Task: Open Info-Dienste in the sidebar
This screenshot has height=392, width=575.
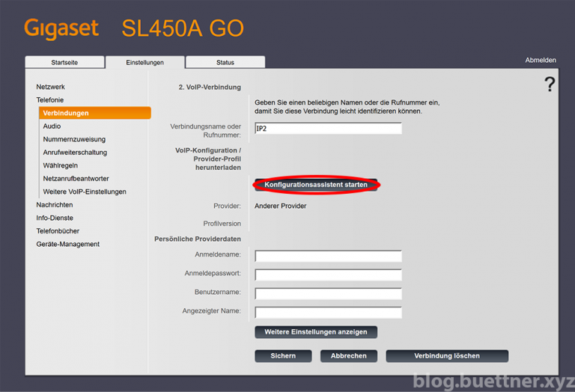Action: click(x=55, y=218)
